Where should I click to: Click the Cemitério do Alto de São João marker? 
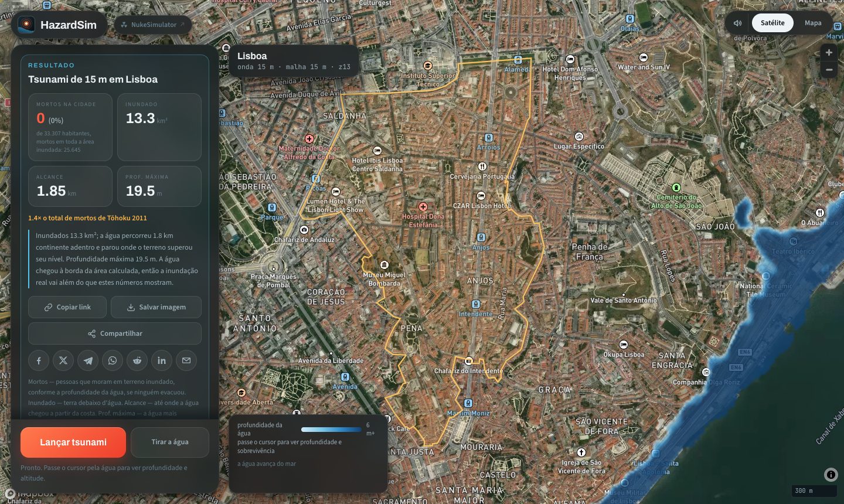tap(676, 188)
